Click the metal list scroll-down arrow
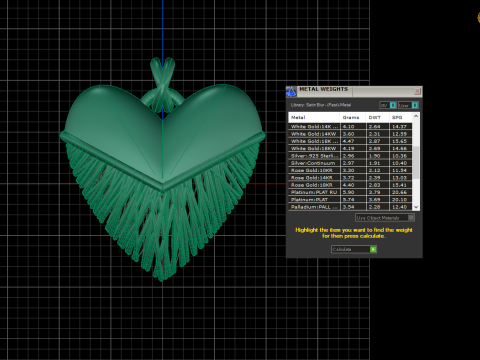 (416, 207)
